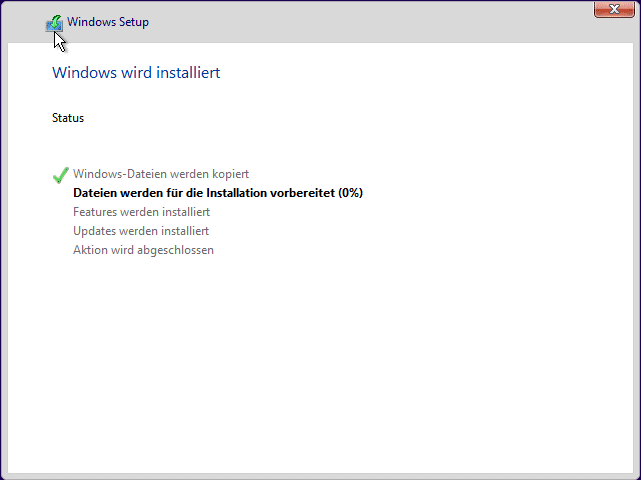Select 'Updates werden installiert' step
The image size is (641, 480).
pyautogui.click(x=141, y=231)
